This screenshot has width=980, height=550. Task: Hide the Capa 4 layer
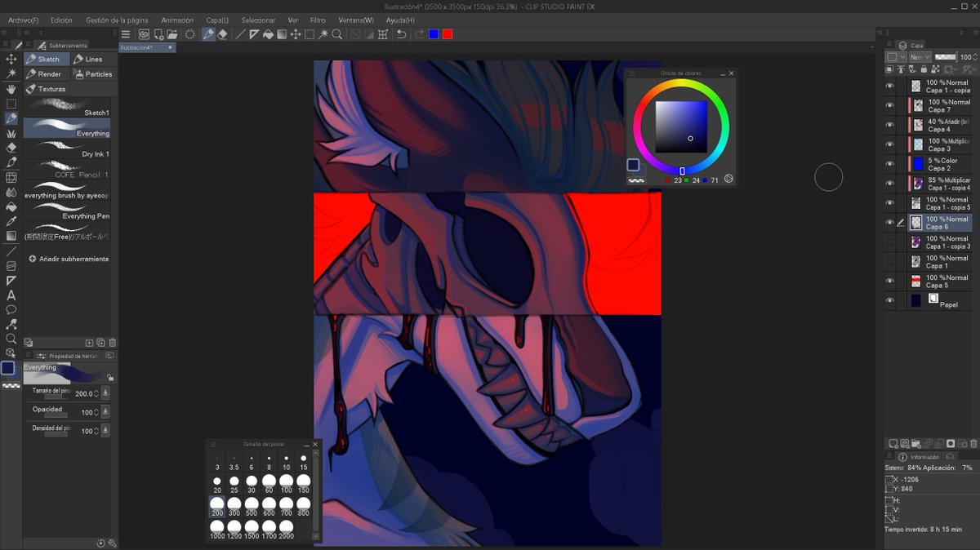[890, 125]
